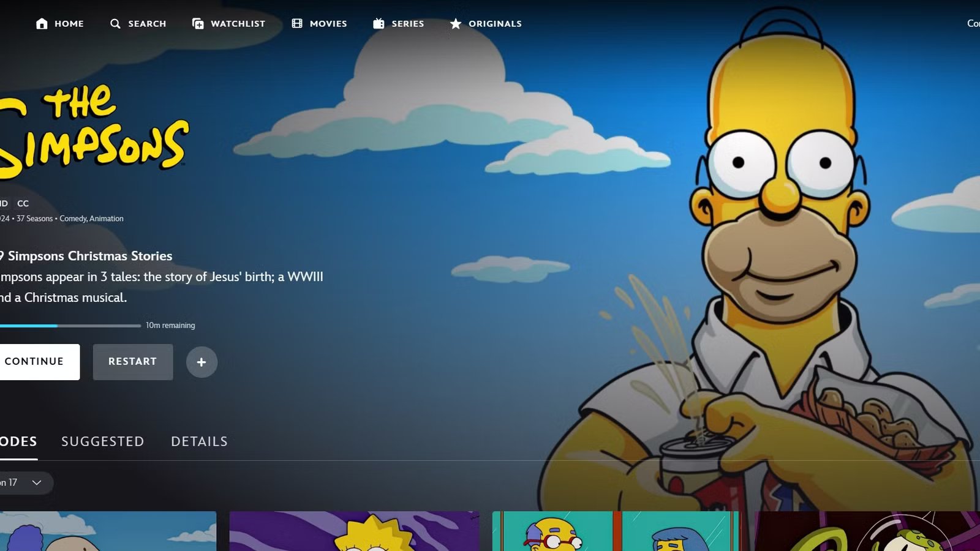Expand the Season 17 dropdown chevron
Viewport: 980px width, 551px height.
pyautogui.click(x=37, y=482)
